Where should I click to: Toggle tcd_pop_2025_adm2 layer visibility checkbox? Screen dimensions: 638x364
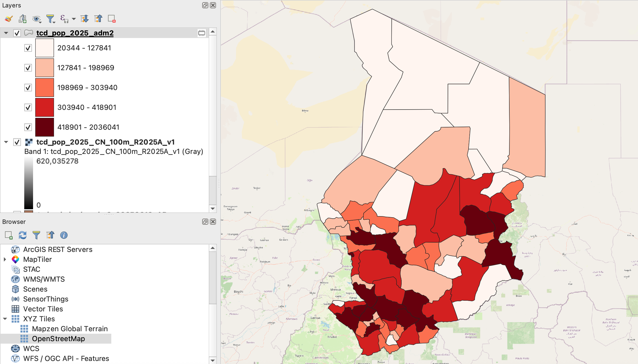[17, 33]
